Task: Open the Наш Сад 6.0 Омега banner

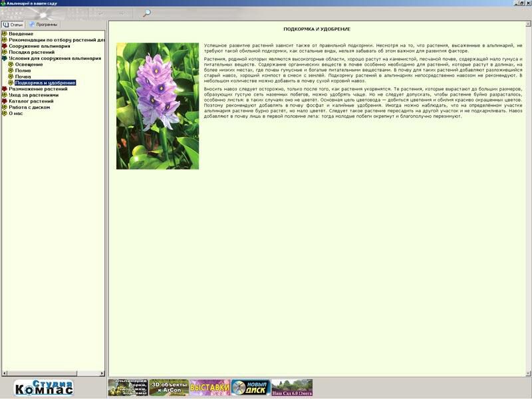Action: (x=292, y=388)
